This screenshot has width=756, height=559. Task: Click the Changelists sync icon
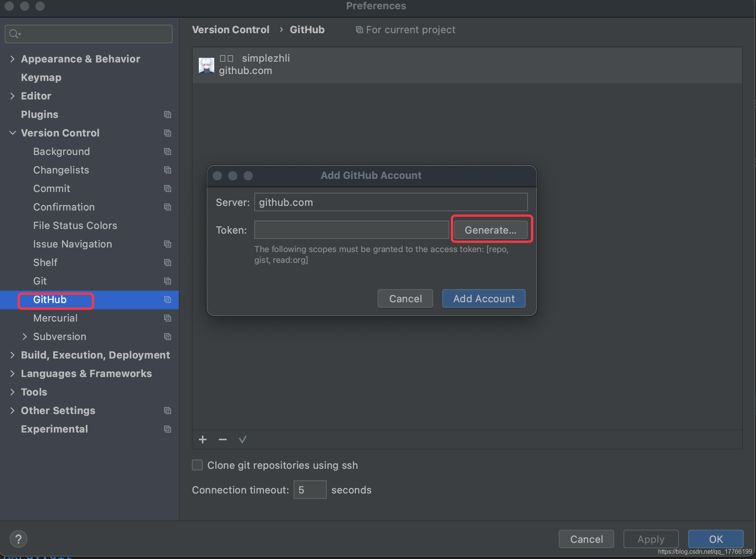click(x=168, y=170)
